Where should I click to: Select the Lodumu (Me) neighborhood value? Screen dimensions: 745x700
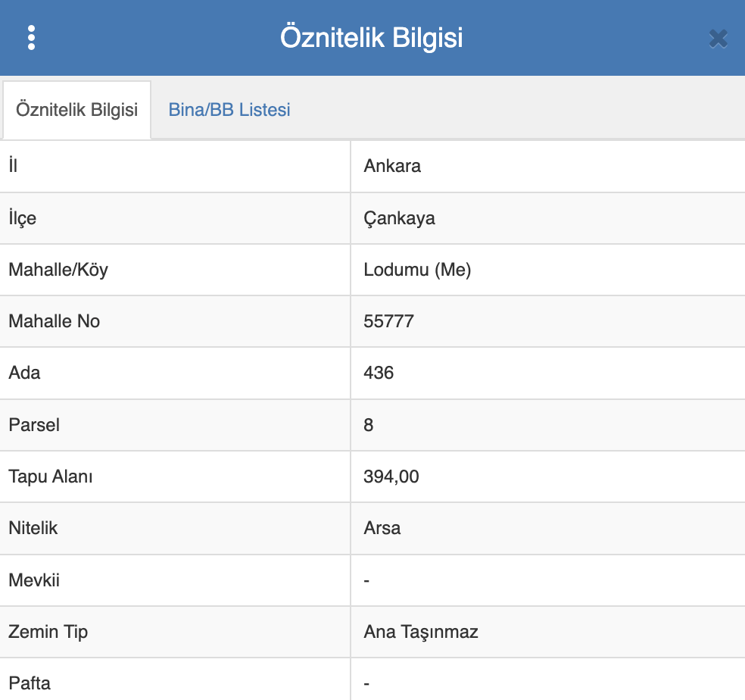tap(417, 270)
